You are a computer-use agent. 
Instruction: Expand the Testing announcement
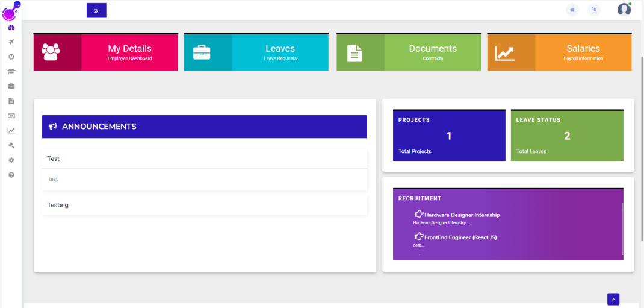point(204,205)
